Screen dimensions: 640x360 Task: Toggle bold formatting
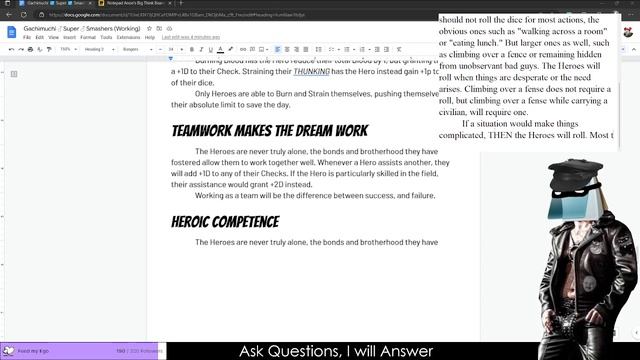click(x=192, y=49)
